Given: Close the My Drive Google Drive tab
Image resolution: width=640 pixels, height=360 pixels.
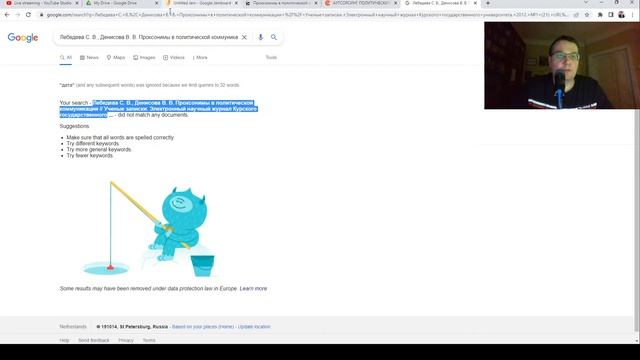Looking at the screenshot, I should point(156,3).
